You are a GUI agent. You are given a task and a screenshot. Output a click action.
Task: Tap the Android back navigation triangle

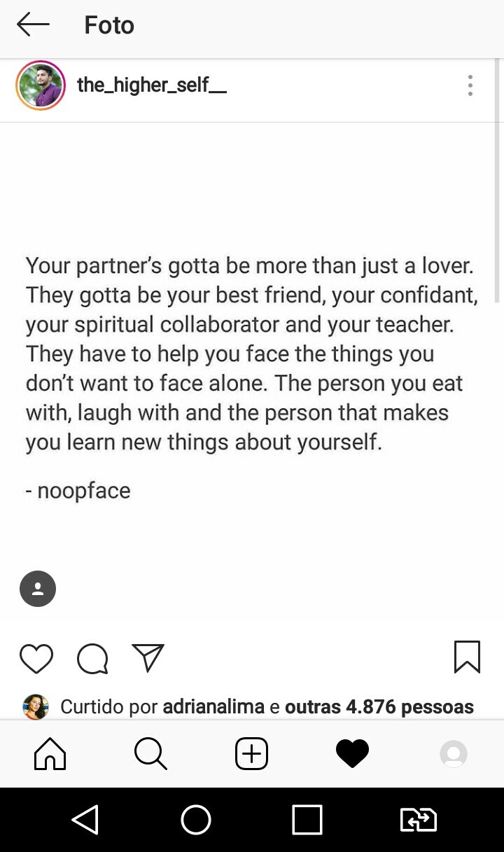click(x=85, y=820)
